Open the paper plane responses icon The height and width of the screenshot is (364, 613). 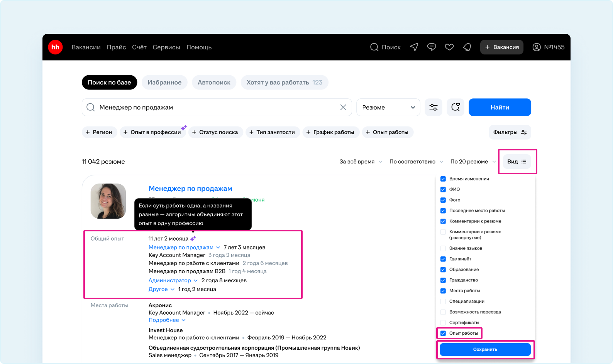414,47
